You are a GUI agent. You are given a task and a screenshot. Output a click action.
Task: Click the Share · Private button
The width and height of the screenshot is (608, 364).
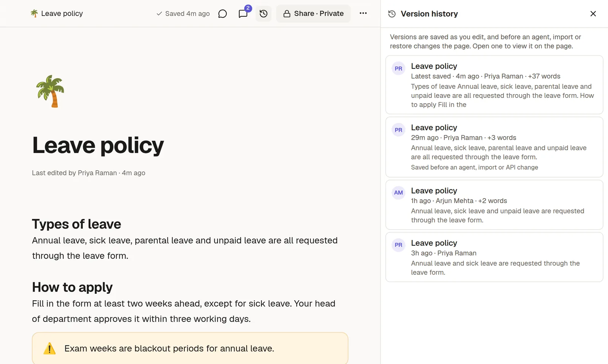(x=313, y=14)
